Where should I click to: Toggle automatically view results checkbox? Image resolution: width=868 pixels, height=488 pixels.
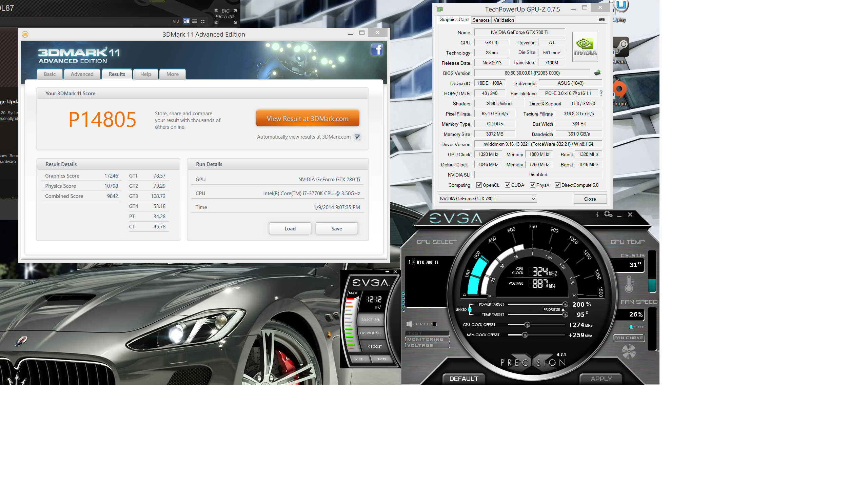coord(357,137)
